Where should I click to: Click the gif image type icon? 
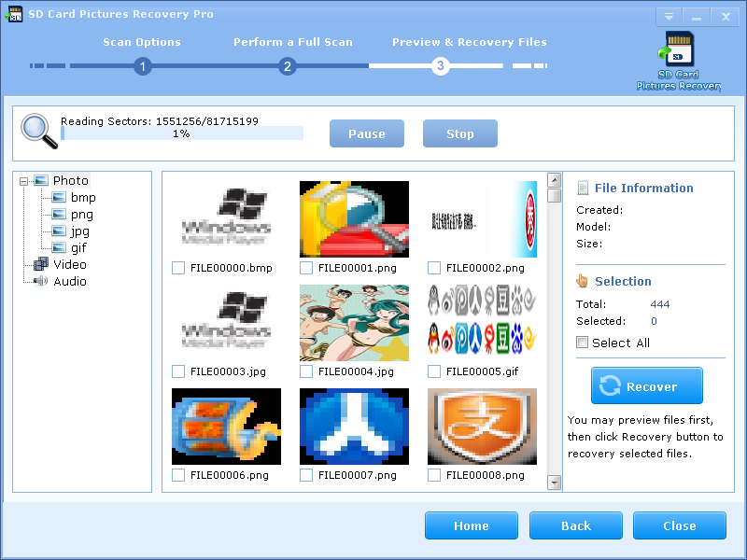point(59,247)
